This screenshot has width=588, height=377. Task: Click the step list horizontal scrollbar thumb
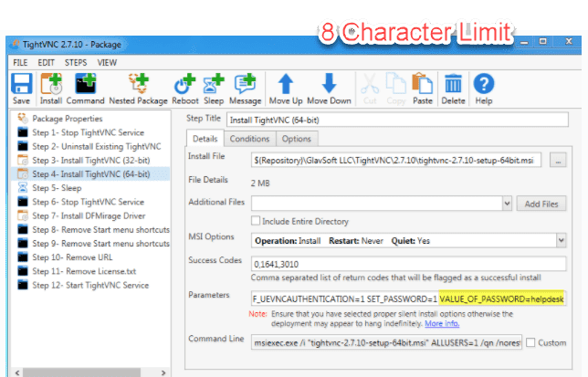tap(81, 372)
